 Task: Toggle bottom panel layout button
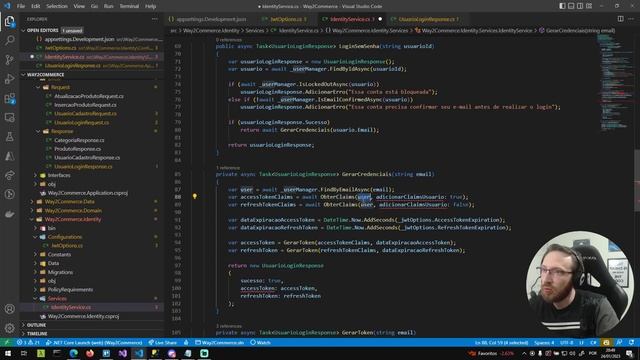(x=571, y=6)
